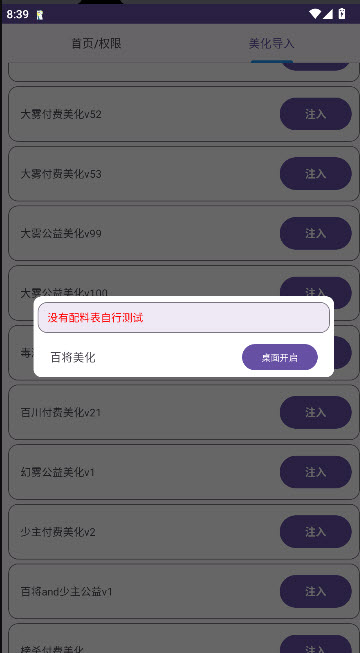Click the battery status icon

342,14
